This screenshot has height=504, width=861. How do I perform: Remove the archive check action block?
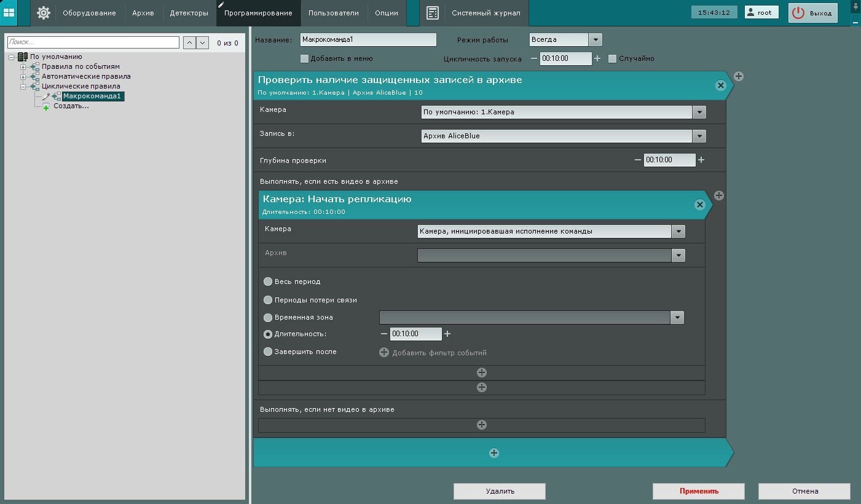[x=721, y=85]
